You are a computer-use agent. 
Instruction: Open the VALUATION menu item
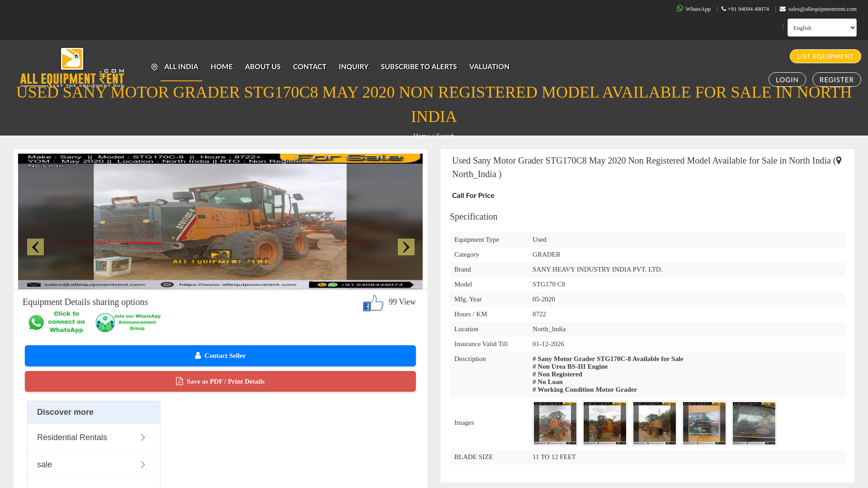coord(489,66)
